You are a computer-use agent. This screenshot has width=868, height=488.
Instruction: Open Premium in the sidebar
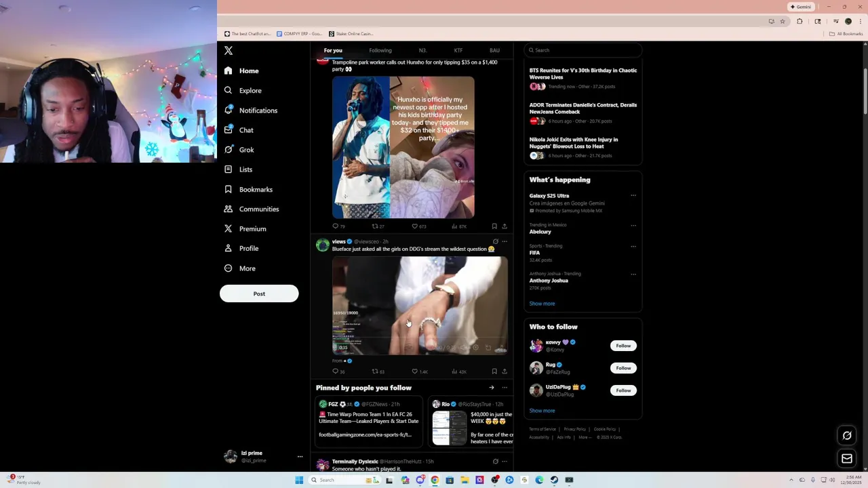coord(245,228)
